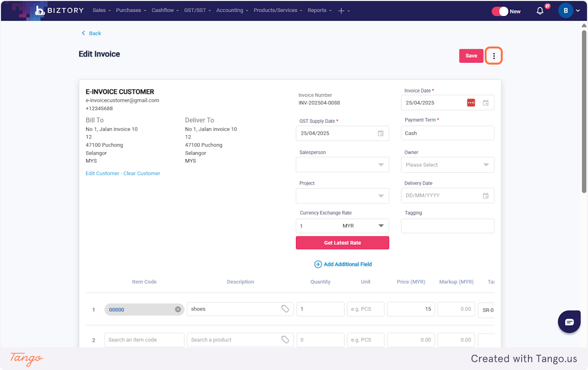
Task: Clear item code 00000 with x icon
Action: pos(178,309)
